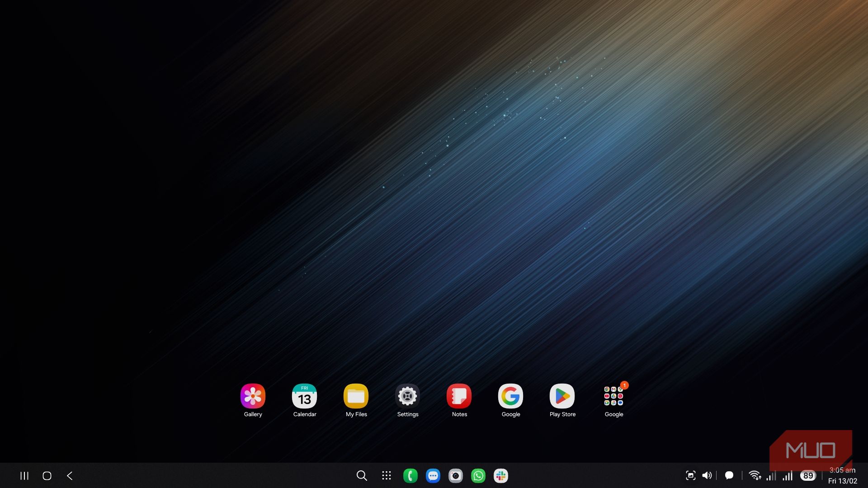Click the Wi-Fi status icon
This screenshot has height=488, width=868.
coord(755,475)
